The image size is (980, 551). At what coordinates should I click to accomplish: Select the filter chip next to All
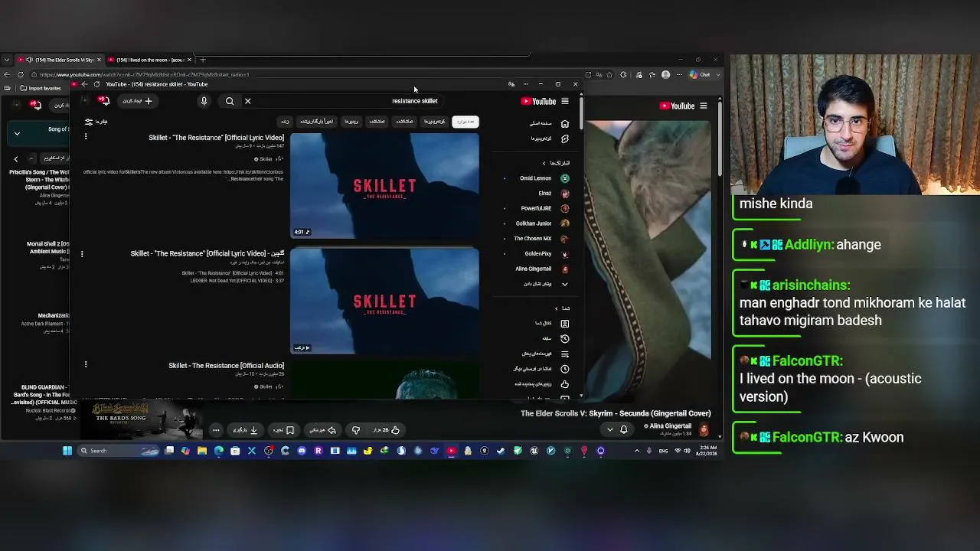(434, 122)
